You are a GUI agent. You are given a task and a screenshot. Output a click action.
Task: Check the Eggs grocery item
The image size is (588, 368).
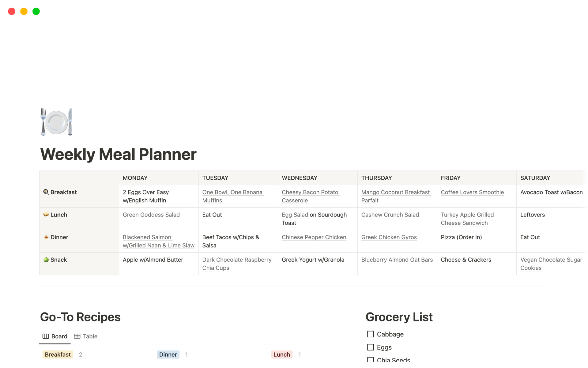point(371,347)
